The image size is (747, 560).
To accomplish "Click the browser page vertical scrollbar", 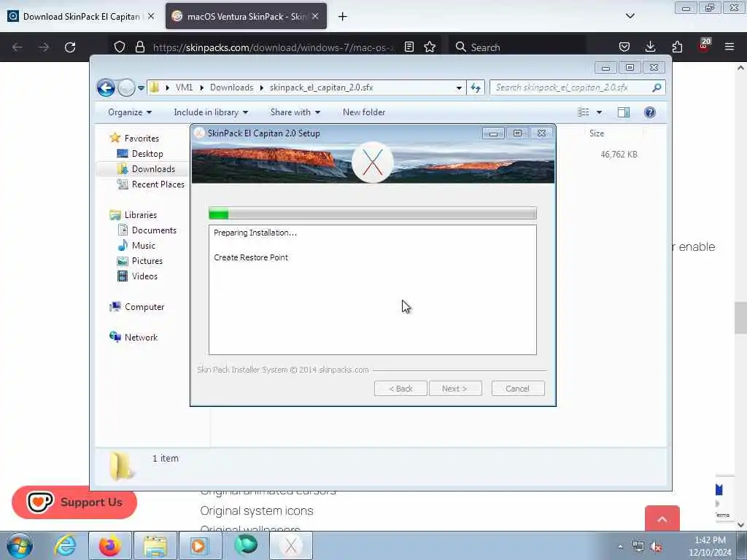I will 740,318.
